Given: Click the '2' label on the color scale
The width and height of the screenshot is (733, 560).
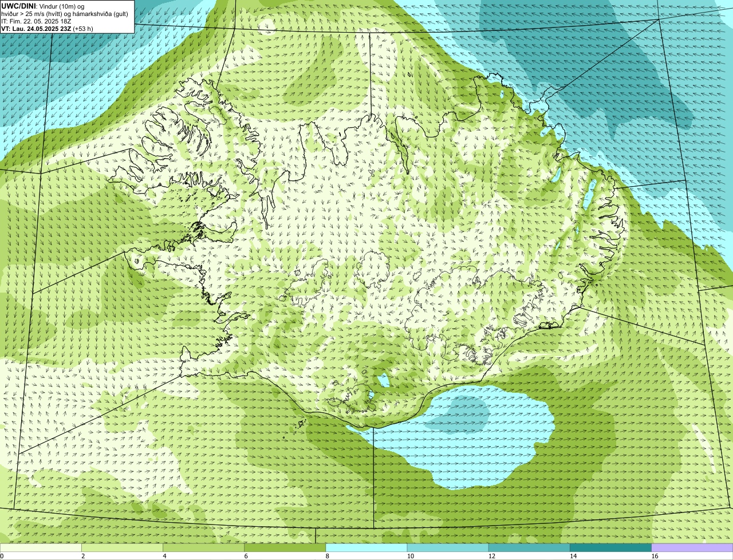Looking at the screenshot, I should click(x=83, y=556).
